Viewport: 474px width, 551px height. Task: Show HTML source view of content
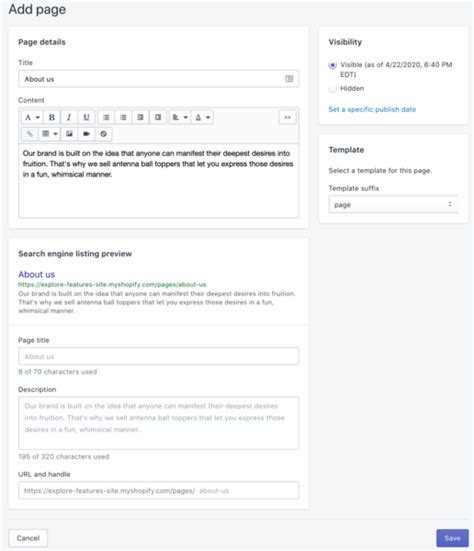coord(287,117)
